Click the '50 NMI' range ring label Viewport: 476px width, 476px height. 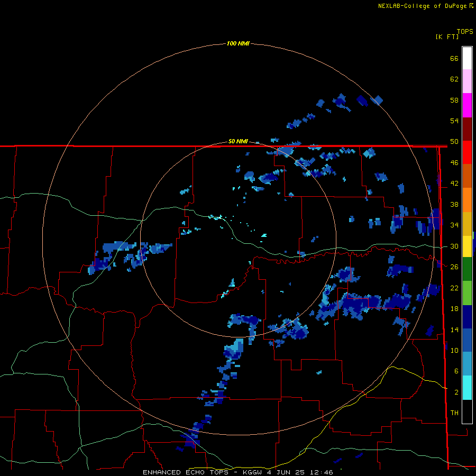pyautogui.click(x=238, y=141)
